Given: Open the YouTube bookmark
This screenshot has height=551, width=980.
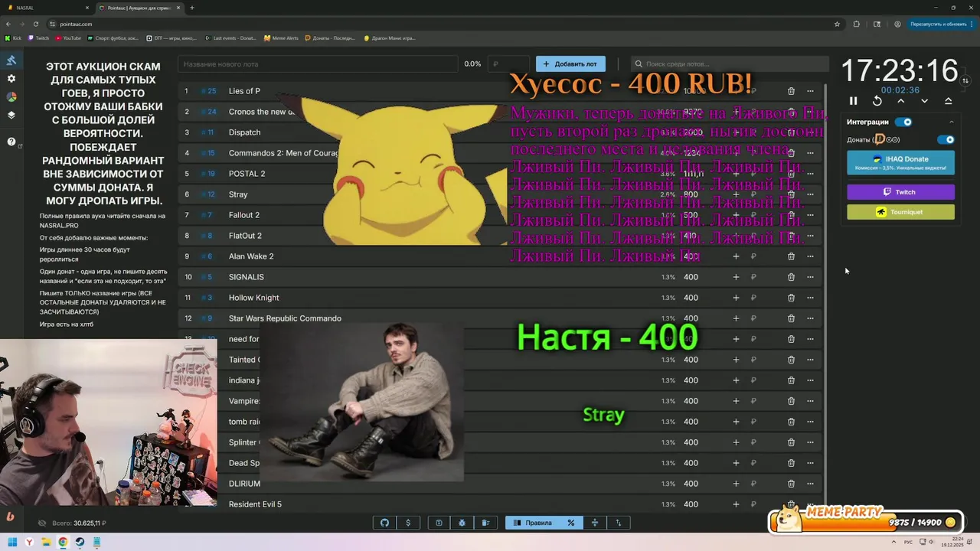Looking at the screenshot, I should [x=68, y=37].
